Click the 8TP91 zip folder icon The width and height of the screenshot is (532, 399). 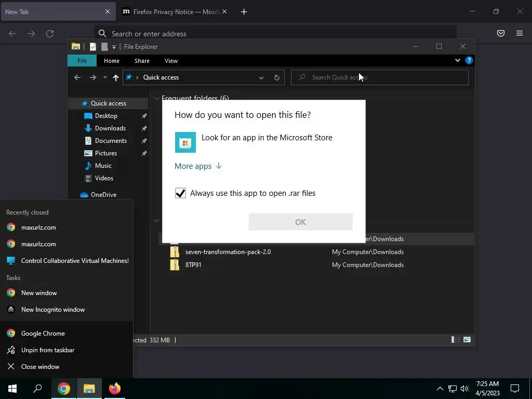pos(175,264)
